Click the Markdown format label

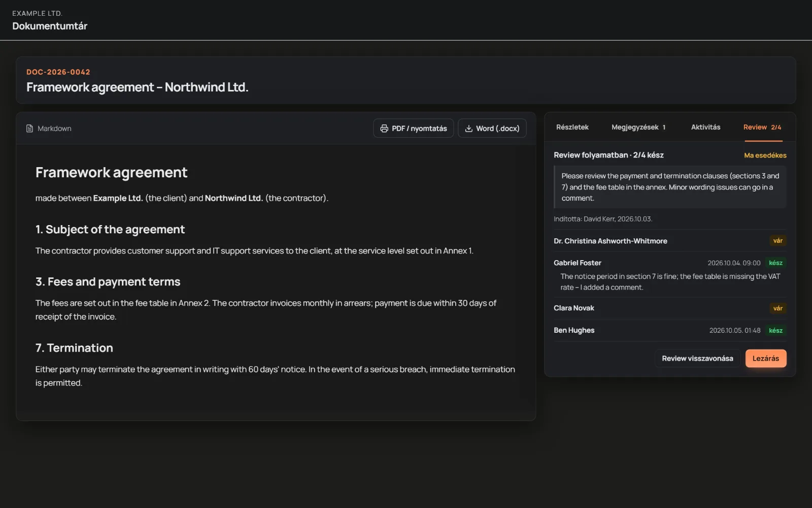pos(54,129)
